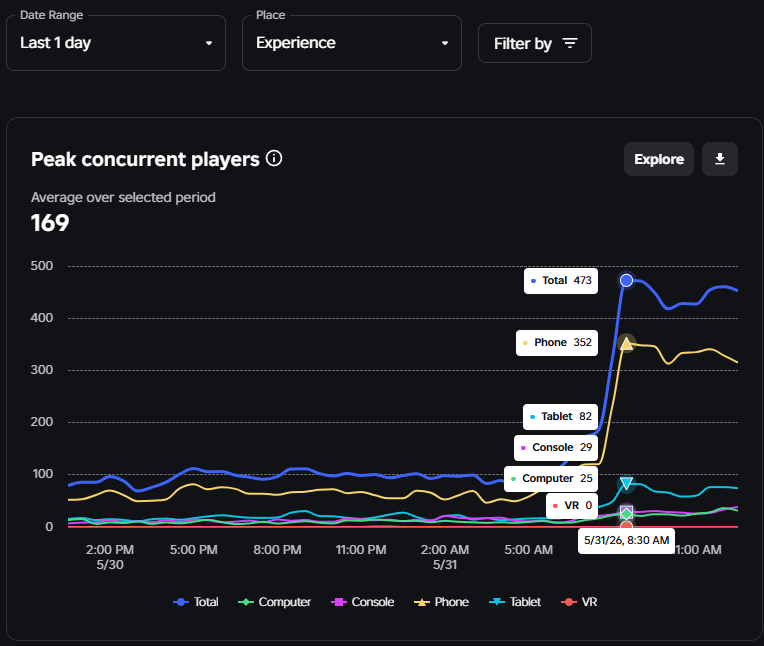Click the Explore button
764x646 pixels.
[659, 159]
